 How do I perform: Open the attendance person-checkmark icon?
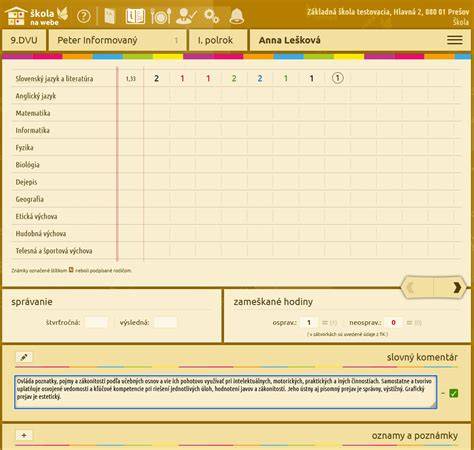click(186, 16)
